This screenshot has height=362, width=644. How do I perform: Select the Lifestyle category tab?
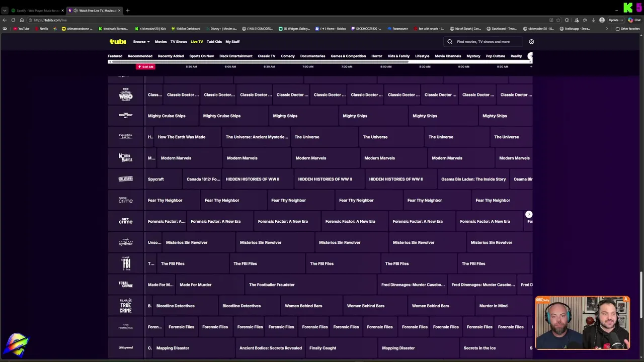[x=422, y=56]
